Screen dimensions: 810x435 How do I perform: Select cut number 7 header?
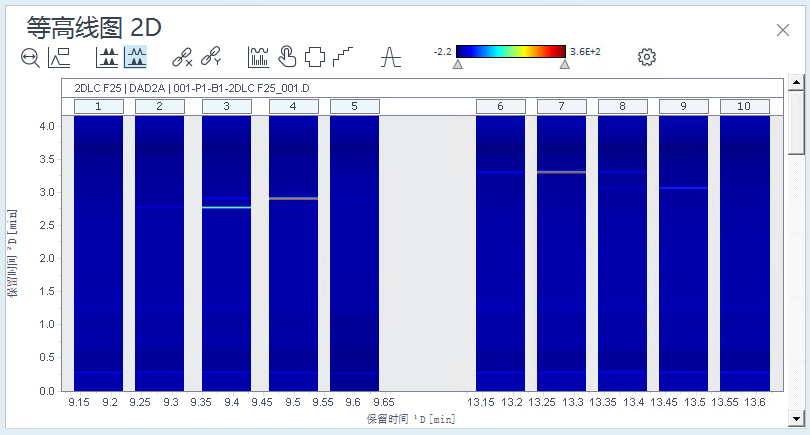(x=562, y=106)
